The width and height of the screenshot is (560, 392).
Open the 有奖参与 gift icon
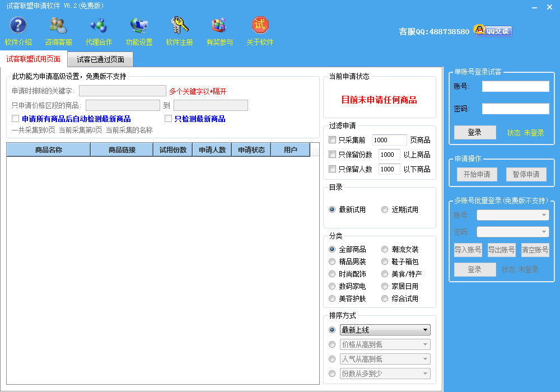219,26
